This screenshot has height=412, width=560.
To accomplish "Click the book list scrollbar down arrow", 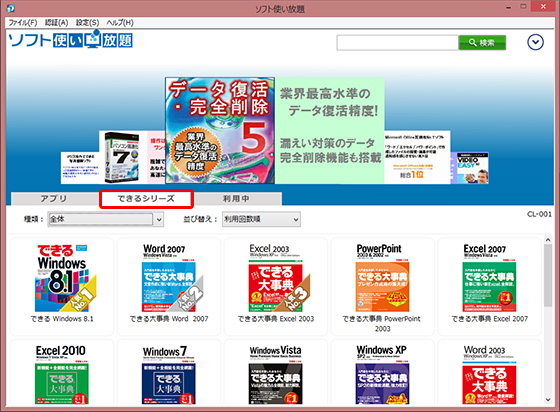I will point(548,400).
